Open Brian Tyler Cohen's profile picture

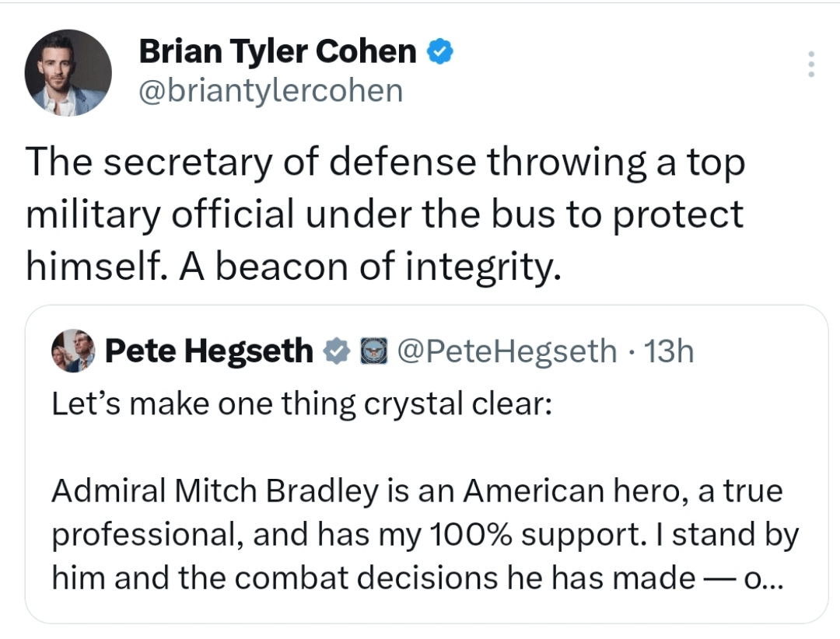[x=68, y=73]
